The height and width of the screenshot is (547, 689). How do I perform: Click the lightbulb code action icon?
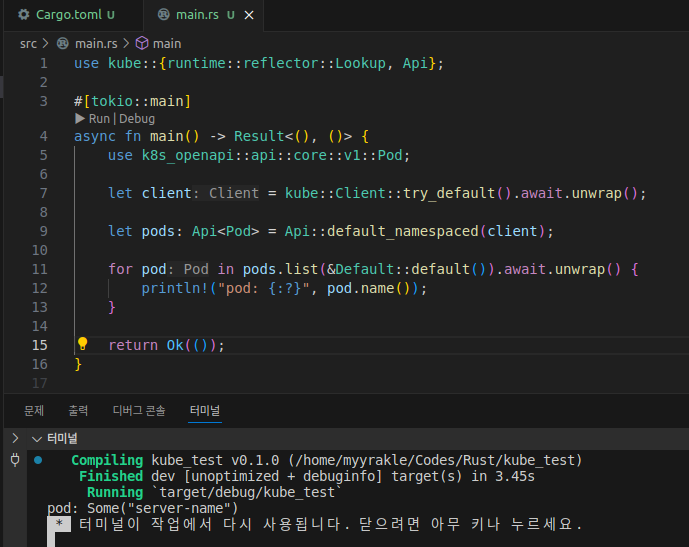83,344
